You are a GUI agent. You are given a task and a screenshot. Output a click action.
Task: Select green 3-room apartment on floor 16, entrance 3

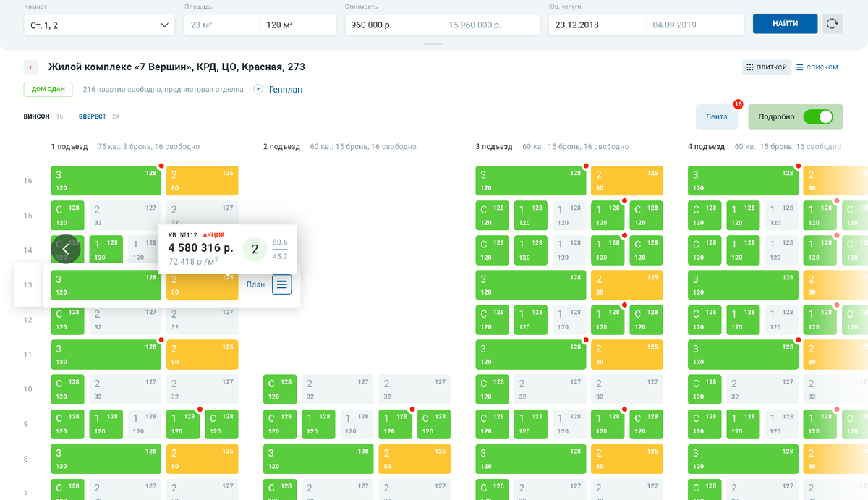pos(531,181)
